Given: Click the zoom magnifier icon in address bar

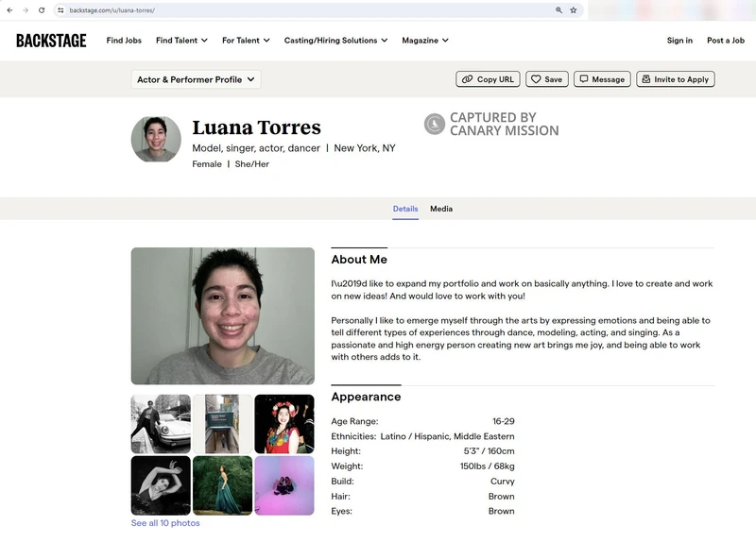Looking at the screenshot, I should tap(558, 10).
